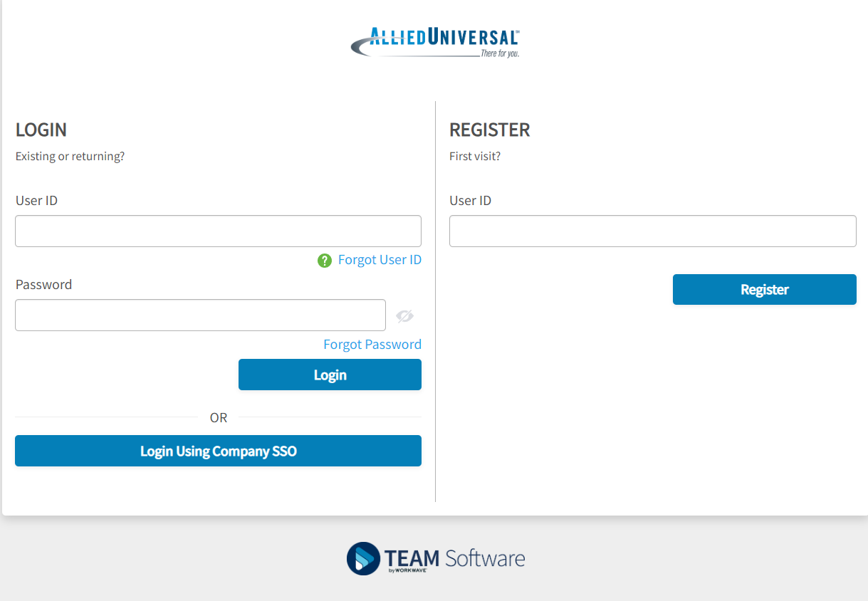
Task: Click the green help question mark icon
Action: pyautogui.click(x=325, y=261)
